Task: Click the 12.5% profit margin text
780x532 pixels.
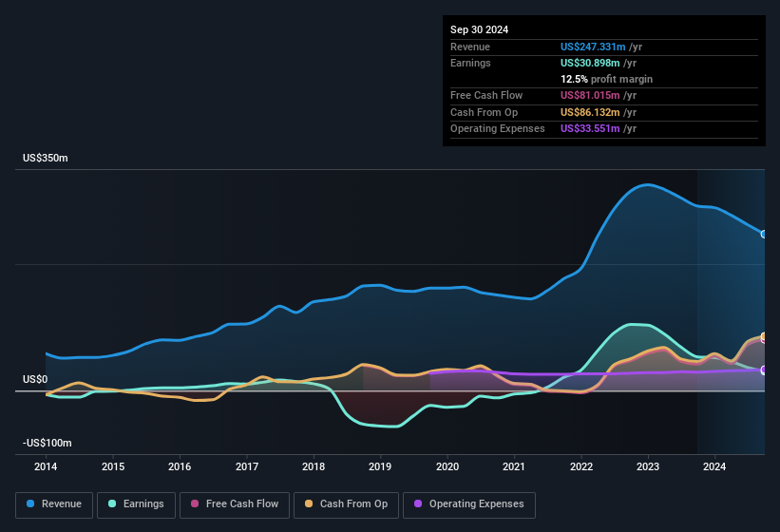Action: [606, 79]
